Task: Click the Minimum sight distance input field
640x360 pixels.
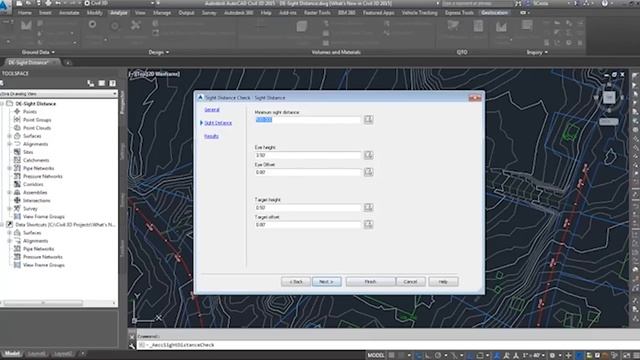Action: 308,120
